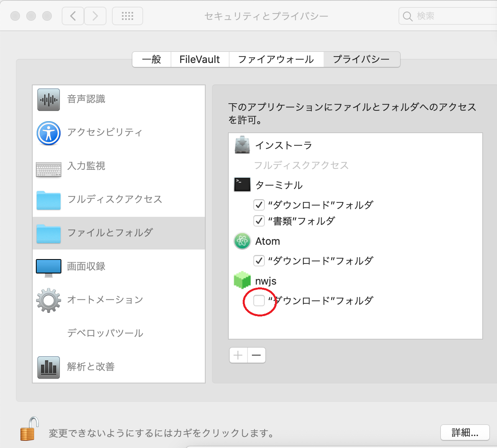
Task: Uncheck ターミナル ダウンロード folder checkbox
Action: pos(259,205)
